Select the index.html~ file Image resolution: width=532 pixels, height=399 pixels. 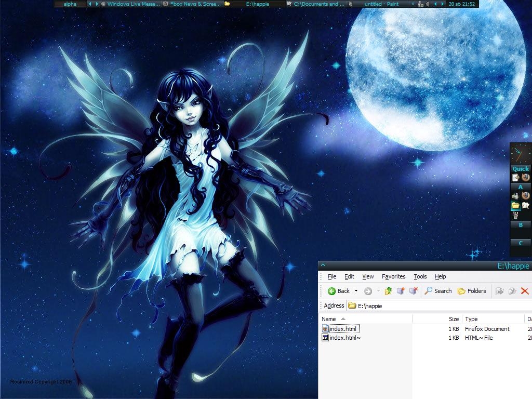click(x=345, y=338)
